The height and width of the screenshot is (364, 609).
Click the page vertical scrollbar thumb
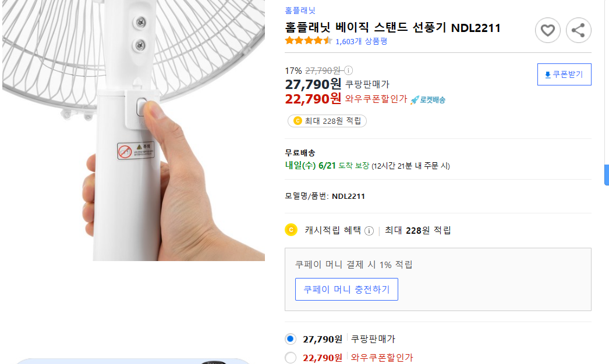tap(606, 174)
